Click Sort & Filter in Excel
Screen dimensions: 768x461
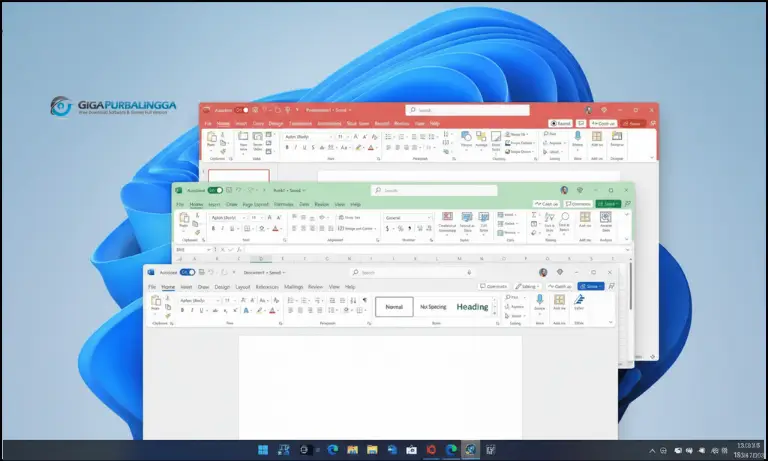point(550,221)
